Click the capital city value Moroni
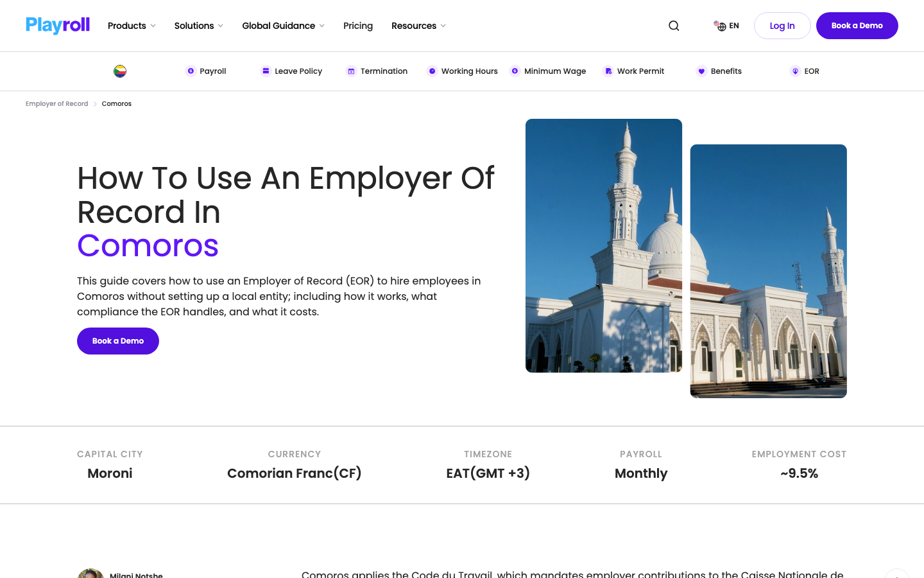Screen dimensions: 924x578 pos(110,473)
